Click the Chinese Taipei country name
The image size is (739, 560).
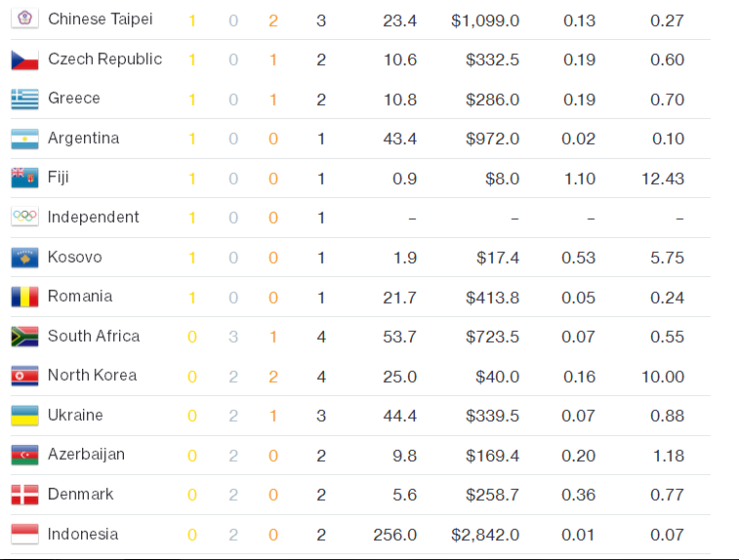tap(100, 20)
